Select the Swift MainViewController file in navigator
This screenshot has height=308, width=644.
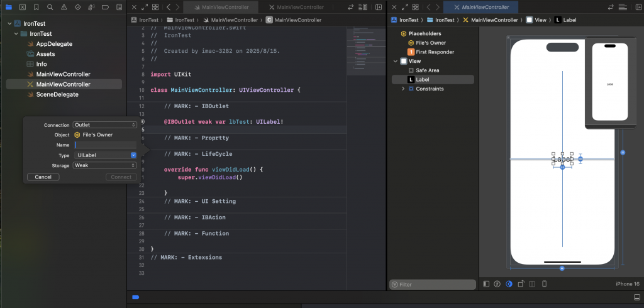coord(64,74)
